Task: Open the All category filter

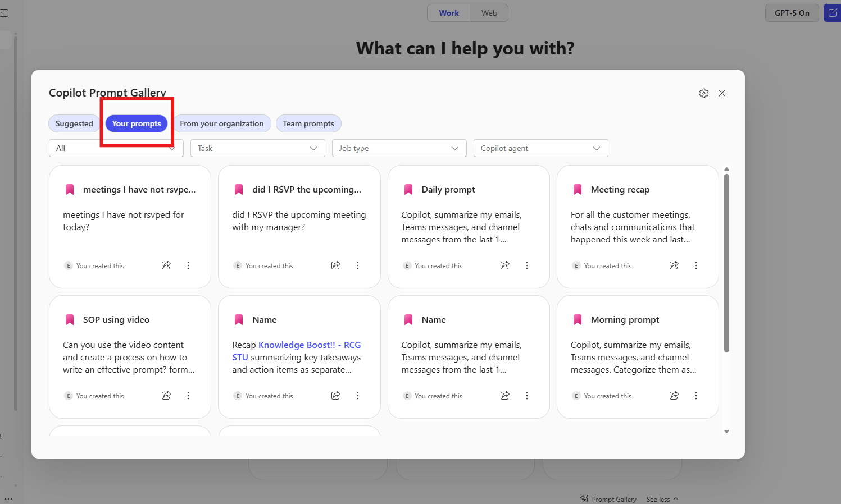Action: [x=115, y=148]
